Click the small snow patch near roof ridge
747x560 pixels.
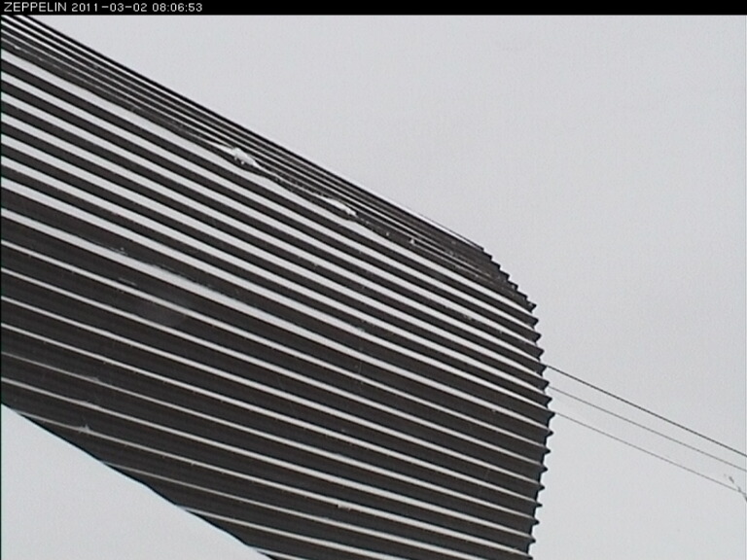point(342,205)
